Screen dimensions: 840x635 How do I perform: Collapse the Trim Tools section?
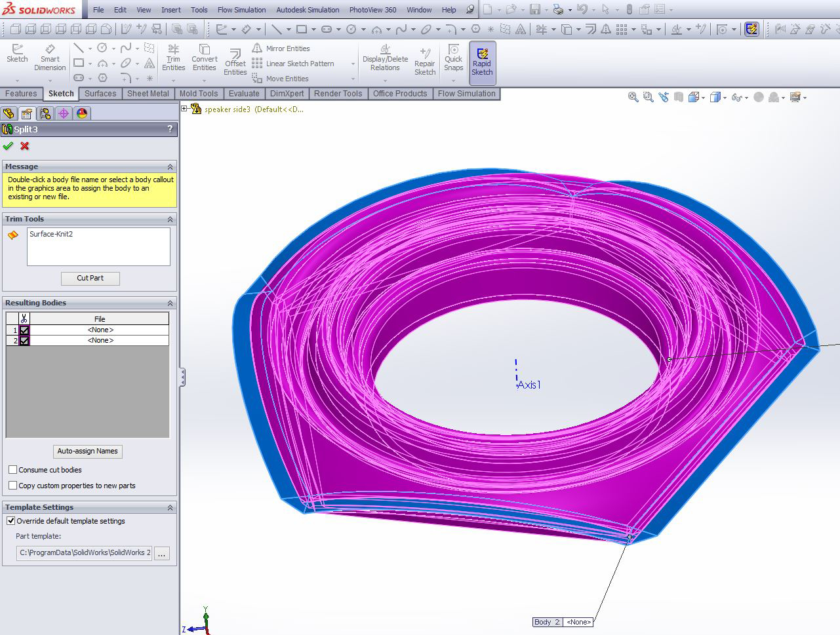point(170,219)
